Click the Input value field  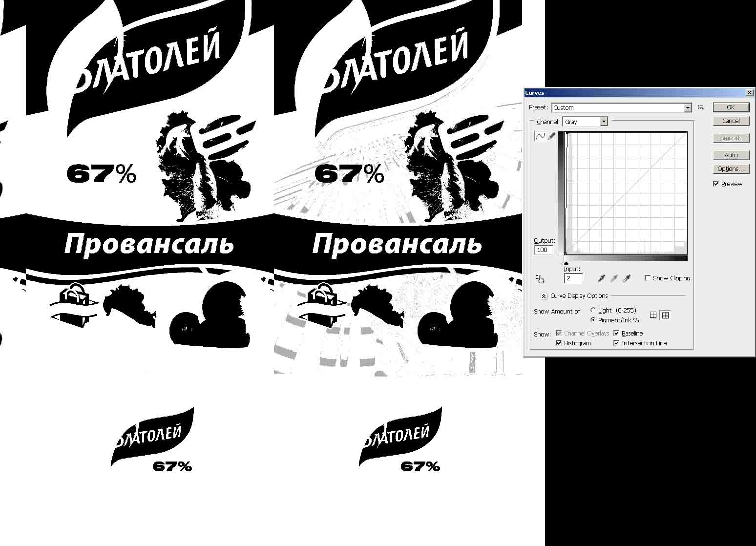tap(573, 278)
